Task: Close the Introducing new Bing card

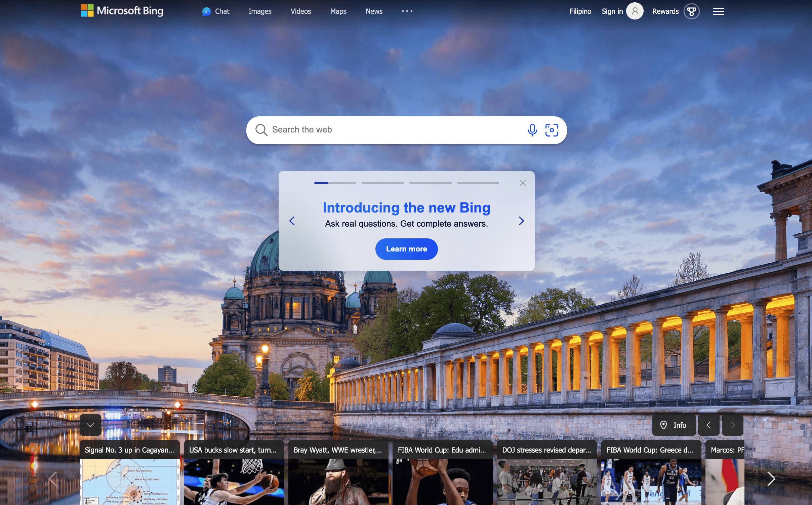Action: coord(523,183)
